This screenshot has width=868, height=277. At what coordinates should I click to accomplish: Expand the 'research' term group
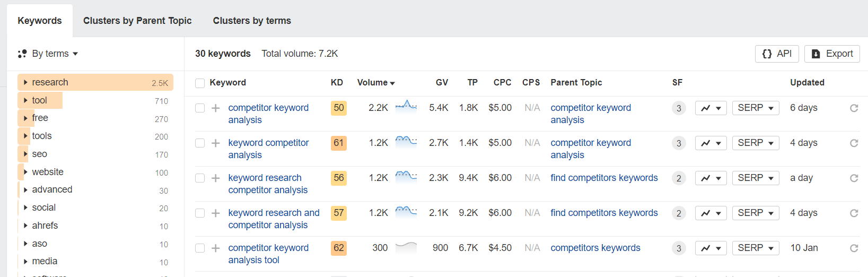pos(25,82)
